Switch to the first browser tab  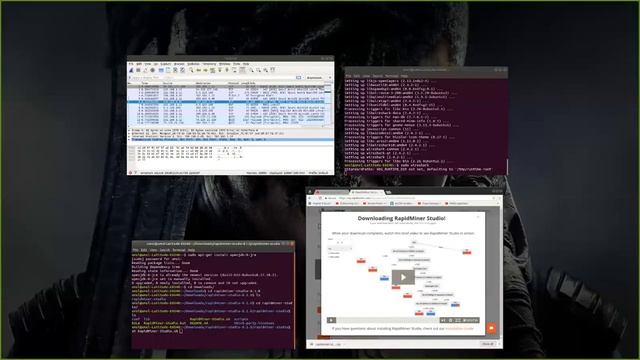332,192
